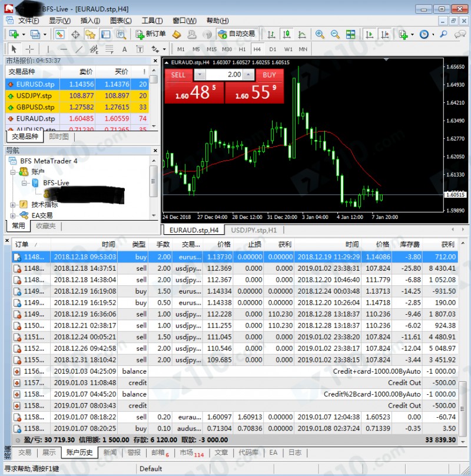This screenshot has height=476, width=471.
Task: Click the 新订单 (New Order) toolbar button
Action: 151,34
